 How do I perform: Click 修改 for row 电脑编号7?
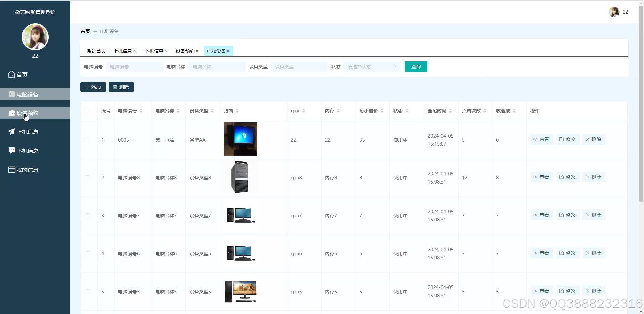click(x=568, y=215)
